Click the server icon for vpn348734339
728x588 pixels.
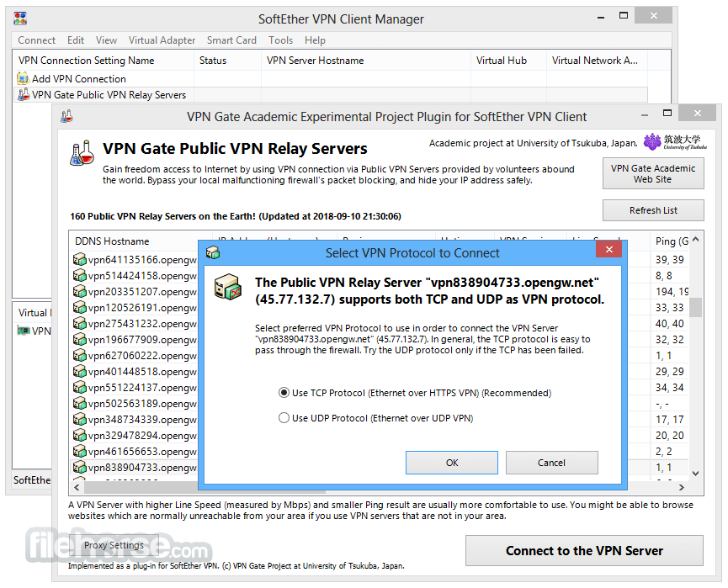[x=79, y=420]
